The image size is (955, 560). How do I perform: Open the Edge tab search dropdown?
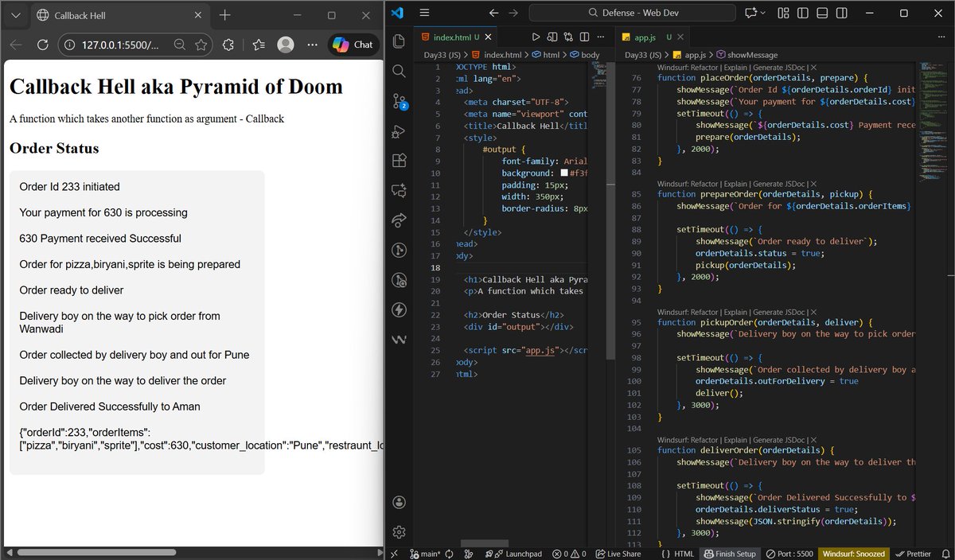pos(17,15)
